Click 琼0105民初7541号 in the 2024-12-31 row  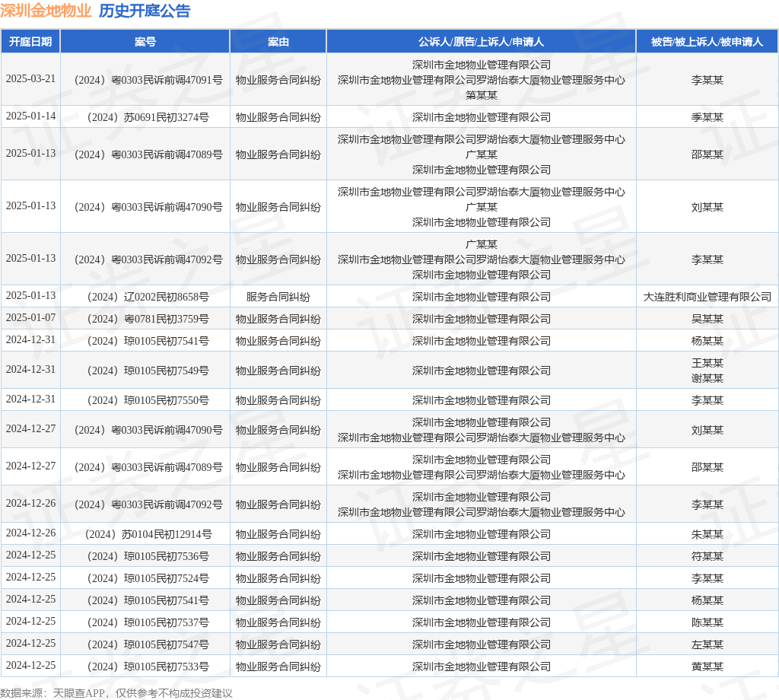148,341
